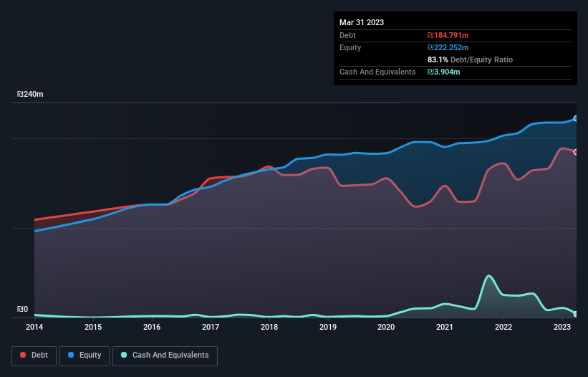Click the 2022 x-axis label
Viewport: 588px width, 377px height.
[x=503, y=327]
